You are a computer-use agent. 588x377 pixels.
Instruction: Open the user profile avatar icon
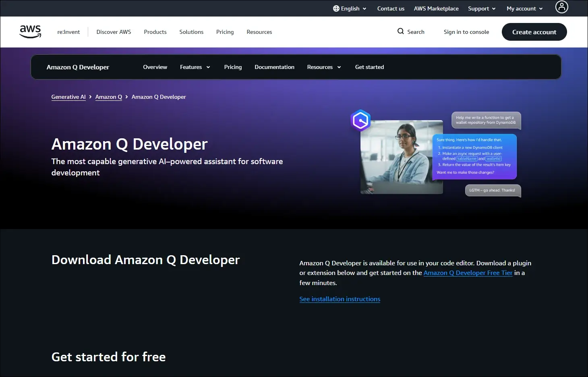coord(561,7)
